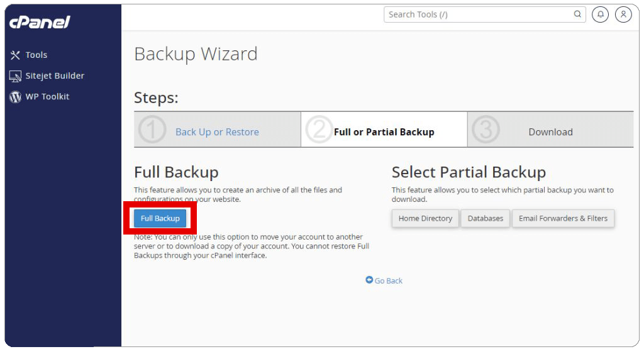Click the WordPress logo icon
This screenshot has width=644, height=354.
(15, 97)
